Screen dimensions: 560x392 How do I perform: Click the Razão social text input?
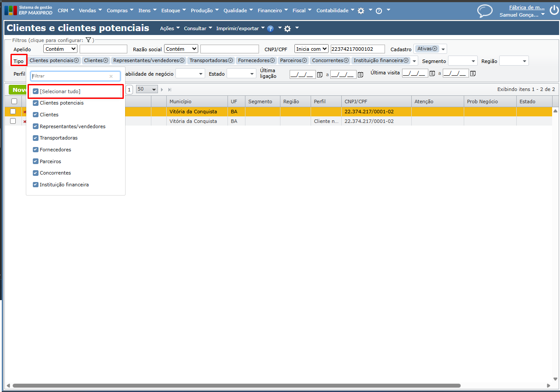pyautogui.click(x=230, y=49)
